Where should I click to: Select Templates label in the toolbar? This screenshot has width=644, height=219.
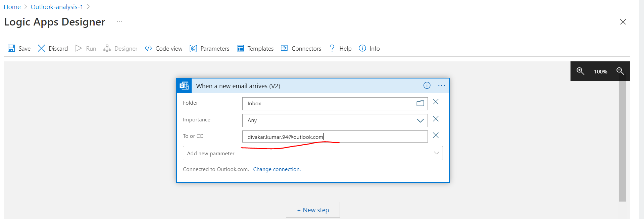[260, 49]
